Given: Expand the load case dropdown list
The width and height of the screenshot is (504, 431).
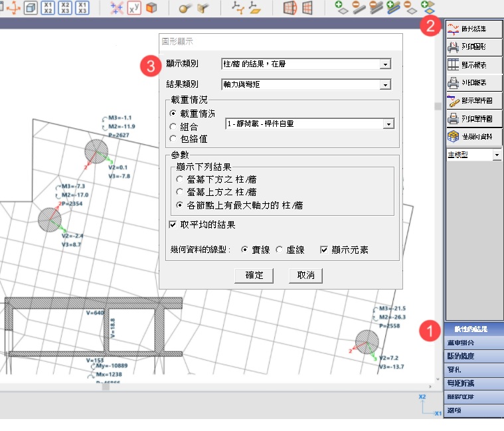Looking at the screenshot, I should point(388,124).
